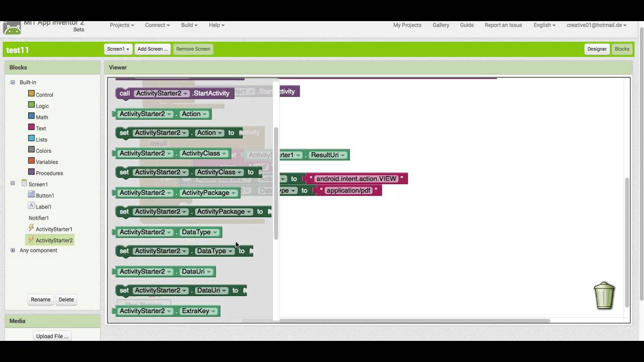Click the Android logo icon
This screenshot has width=644, height=362.
pyautogui.click(x=12, y=28)
